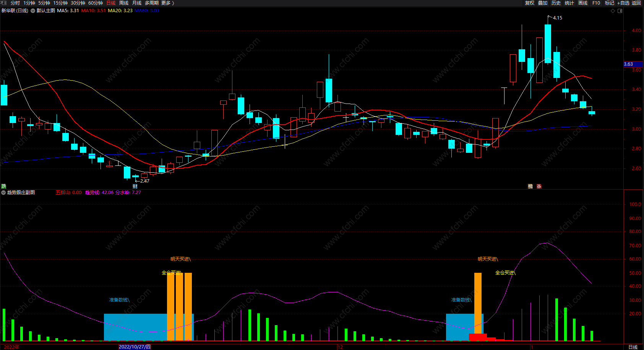The image size is (644, 350).
Task: Expand the 趋势跟庄副图 indicator dropdown arrow
Action: coord(3,193)
